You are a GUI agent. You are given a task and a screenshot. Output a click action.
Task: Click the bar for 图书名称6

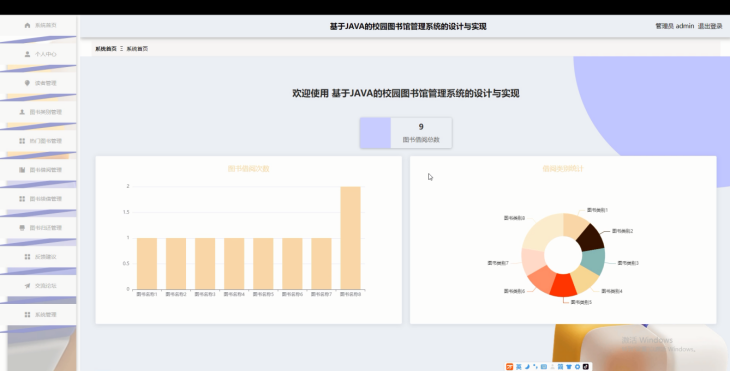292,263
